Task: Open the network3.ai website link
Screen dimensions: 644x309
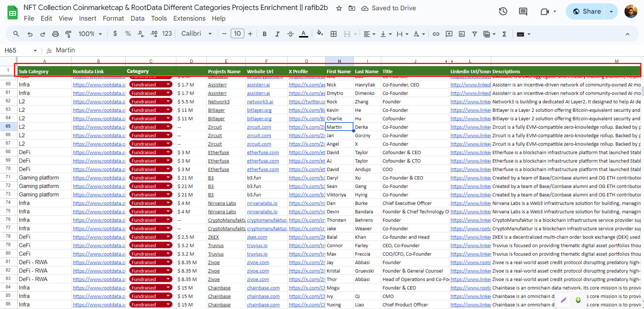Action: (x=260, y=102)
